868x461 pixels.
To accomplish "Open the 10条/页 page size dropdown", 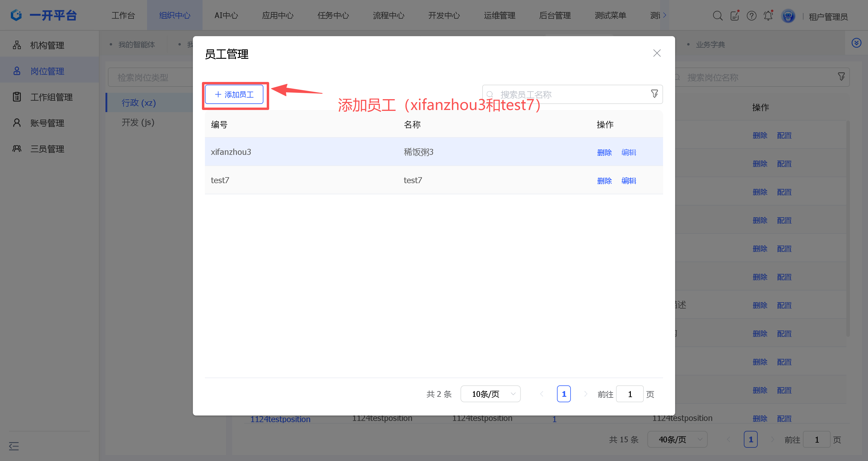I will [490, 394].
